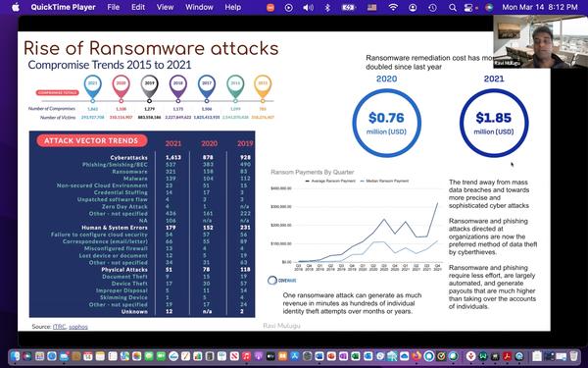This screenshot has width=588, height=368.
Task: Click the $0.76 million 2020 circle
Action: [386, 123]
